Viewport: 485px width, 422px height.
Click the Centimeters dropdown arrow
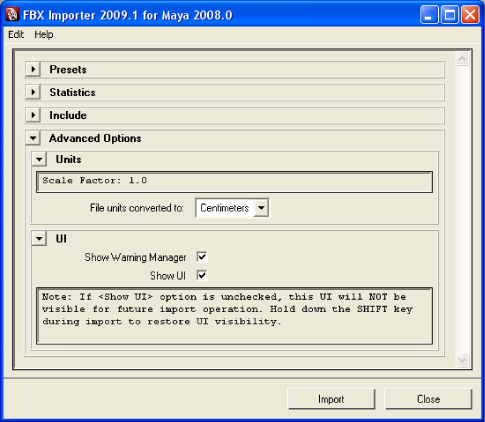tap(261, 208)
